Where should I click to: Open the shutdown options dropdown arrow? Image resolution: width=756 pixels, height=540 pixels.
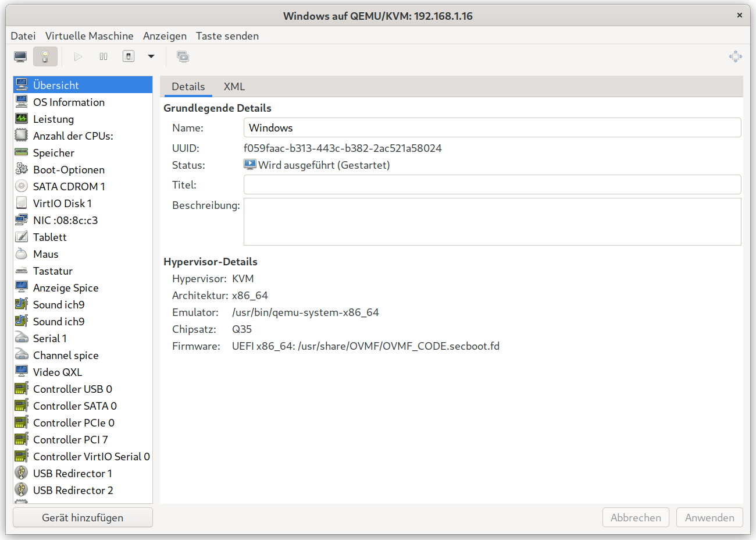[x=151, y=56]
